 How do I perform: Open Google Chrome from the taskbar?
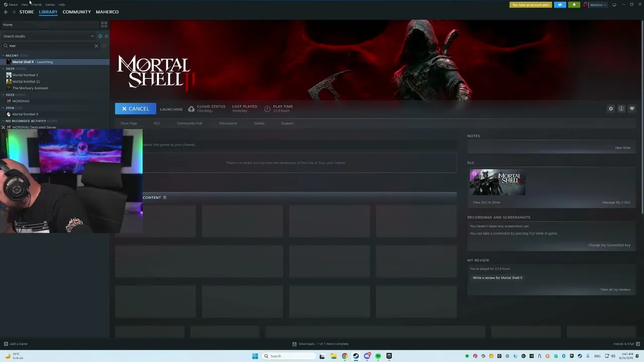point(345,356)
